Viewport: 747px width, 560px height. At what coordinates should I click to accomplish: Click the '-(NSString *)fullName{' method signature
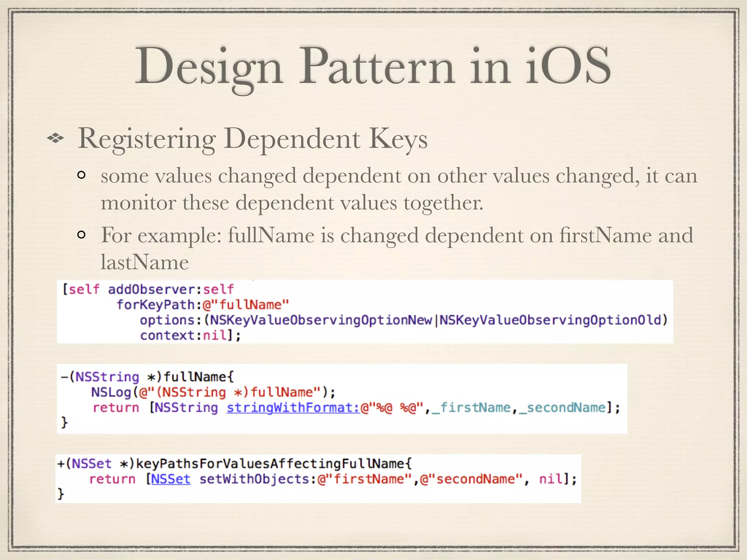tap(147, 377)
